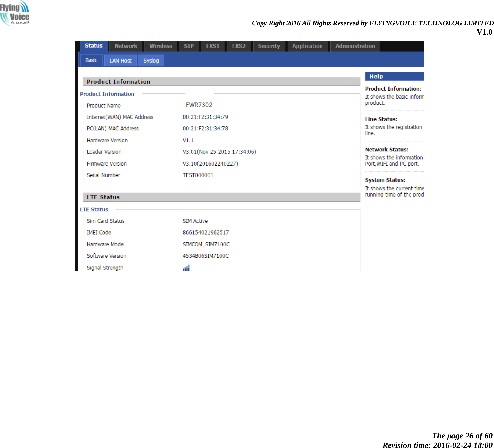Open the Security tab
494x448 pixels.
269,46
